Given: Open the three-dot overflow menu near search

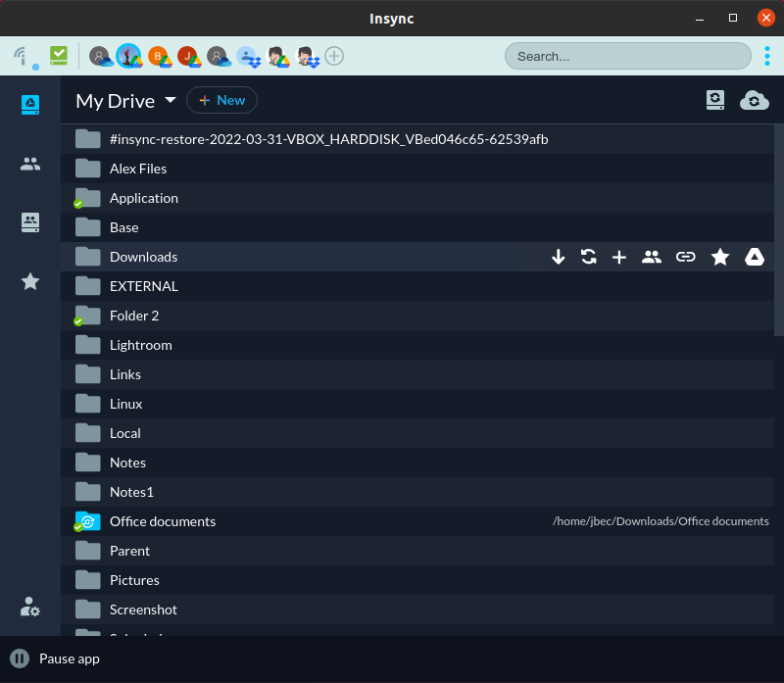Looking at the screenshot, I should tap(767, 56).
